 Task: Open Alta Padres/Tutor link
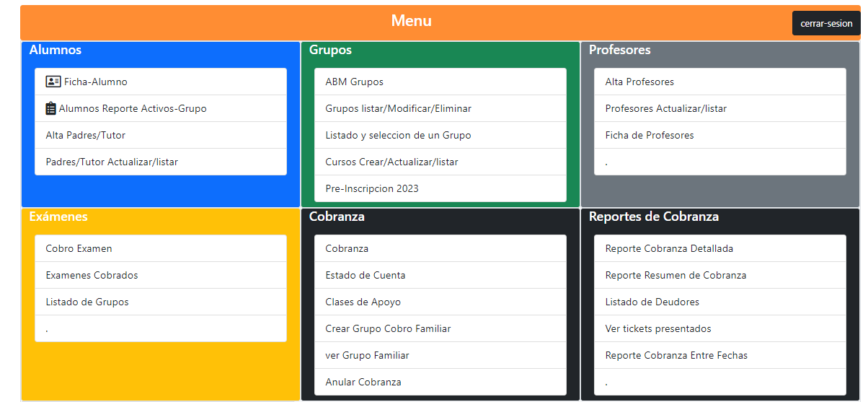click(85, 135)
